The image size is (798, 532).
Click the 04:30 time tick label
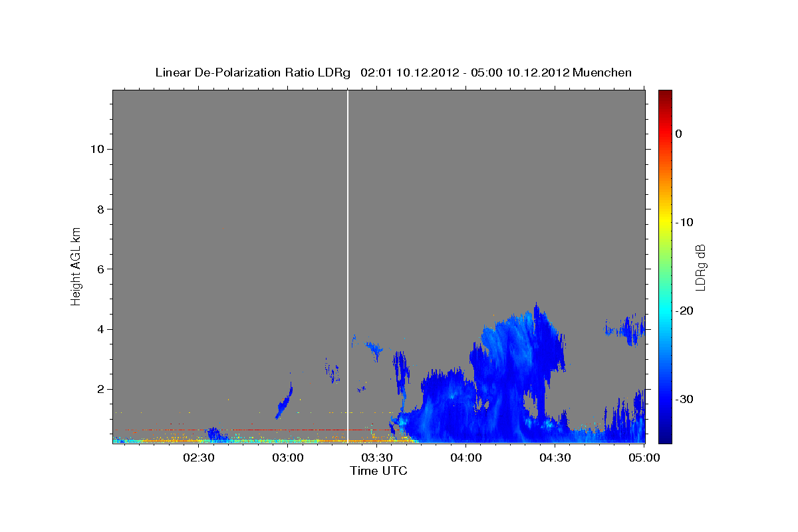pos(555,458)
